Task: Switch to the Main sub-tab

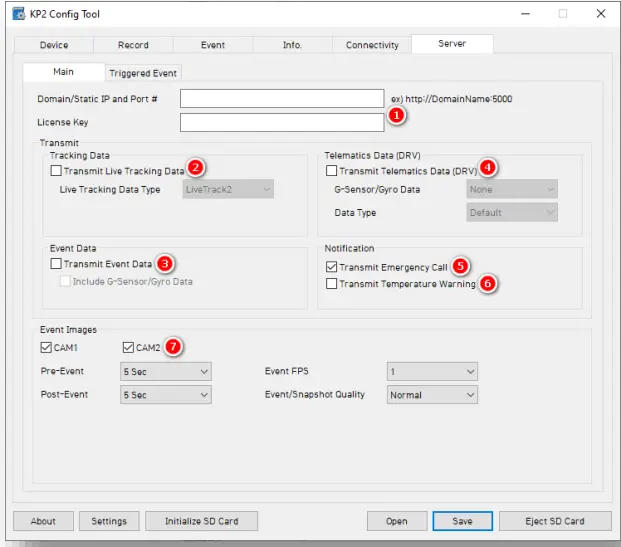Action: click(x=64, y=72)
